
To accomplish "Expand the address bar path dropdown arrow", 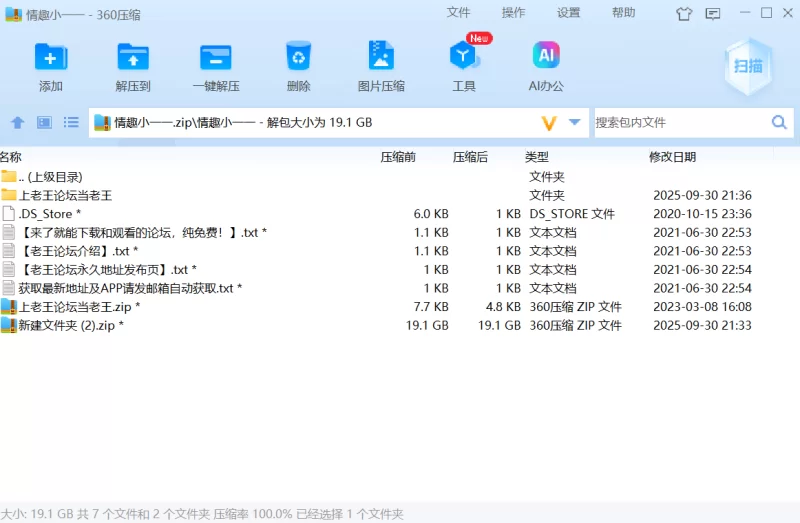I will pyautogui.click(x=575, y=122).
